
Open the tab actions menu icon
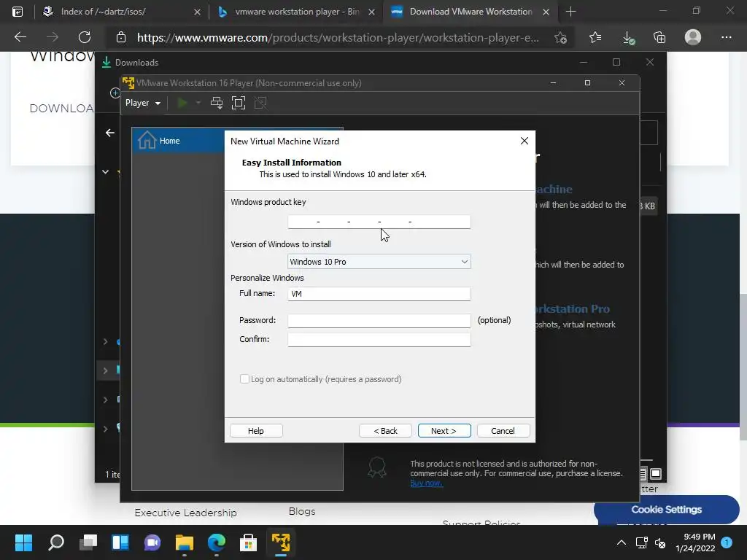[18, 12]
